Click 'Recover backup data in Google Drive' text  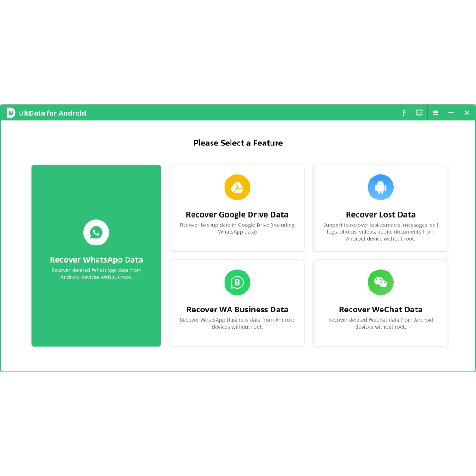(225, 225)
